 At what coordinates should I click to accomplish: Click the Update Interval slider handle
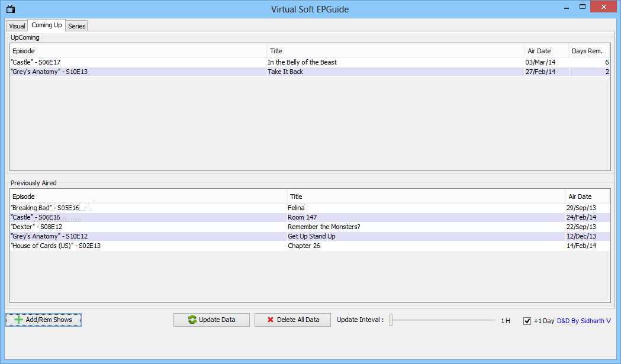391,320
